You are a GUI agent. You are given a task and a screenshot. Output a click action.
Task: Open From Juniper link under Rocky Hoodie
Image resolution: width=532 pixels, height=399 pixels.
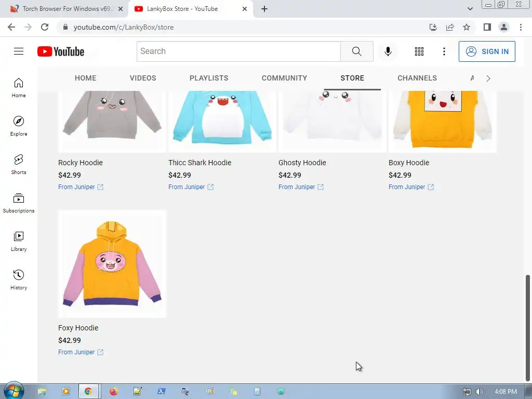point(76,187)
